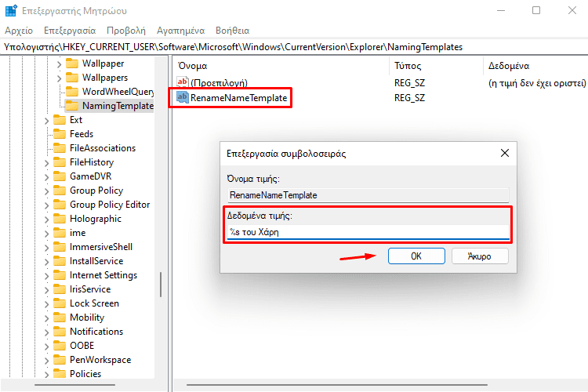Screen dimensions: 588x392
Task: Select the Group Policy folder icon
Action: click(x=60, y=191)
